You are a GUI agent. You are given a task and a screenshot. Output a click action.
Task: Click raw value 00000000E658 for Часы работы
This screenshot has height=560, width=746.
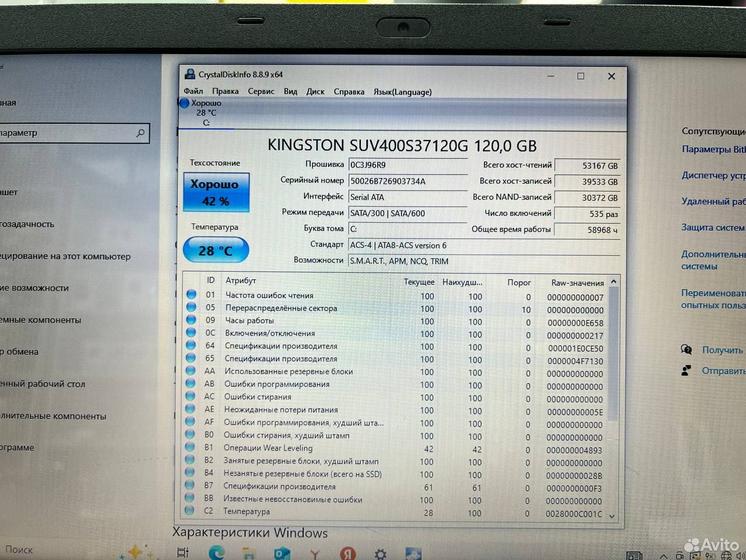[x=575, y=323]
